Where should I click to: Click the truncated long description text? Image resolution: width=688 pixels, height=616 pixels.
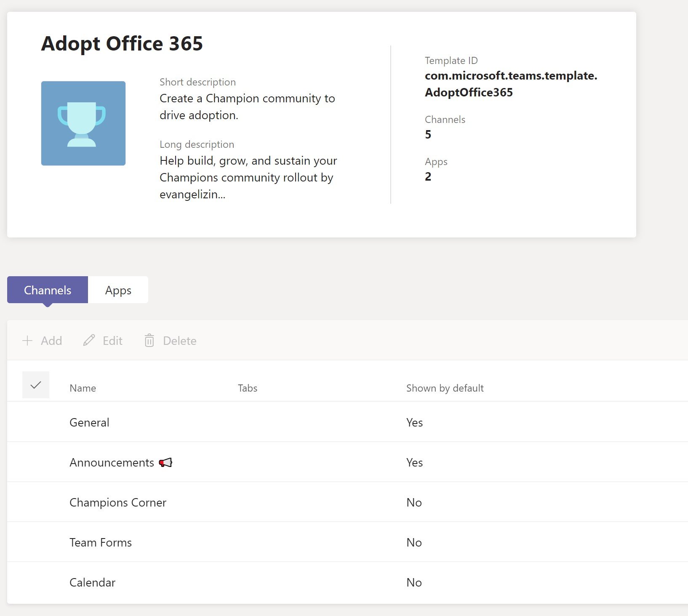pyautogui.click(x=248, y=177)
